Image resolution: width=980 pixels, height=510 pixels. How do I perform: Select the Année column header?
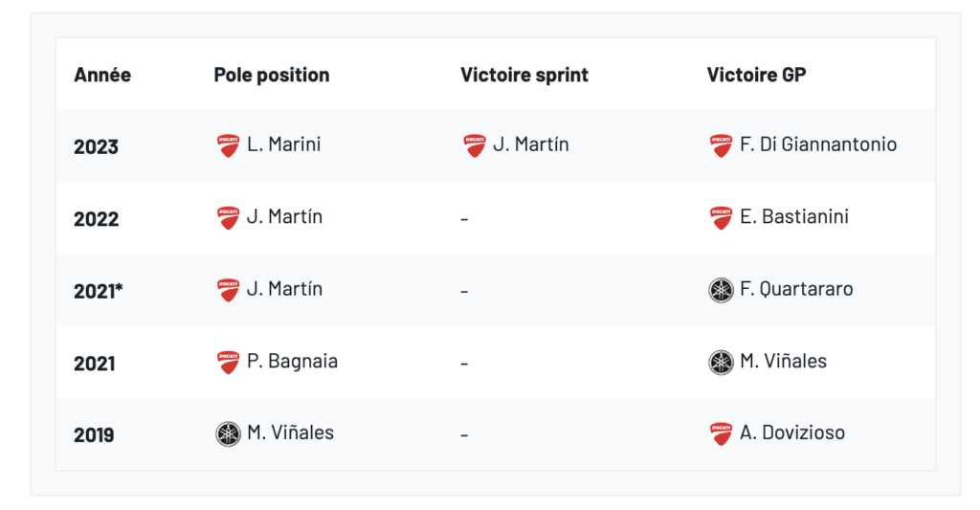click(x=102, y=75)
